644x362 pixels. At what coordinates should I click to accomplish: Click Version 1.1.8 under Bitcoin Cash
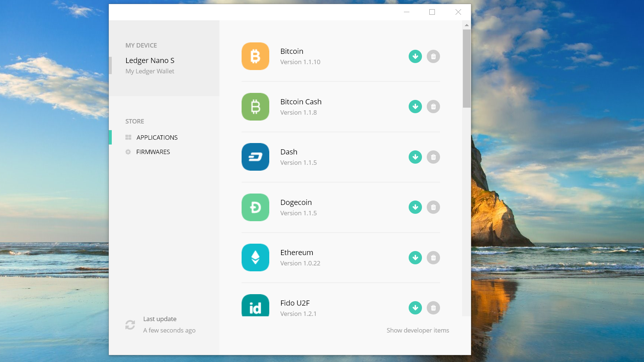[298, 112]
